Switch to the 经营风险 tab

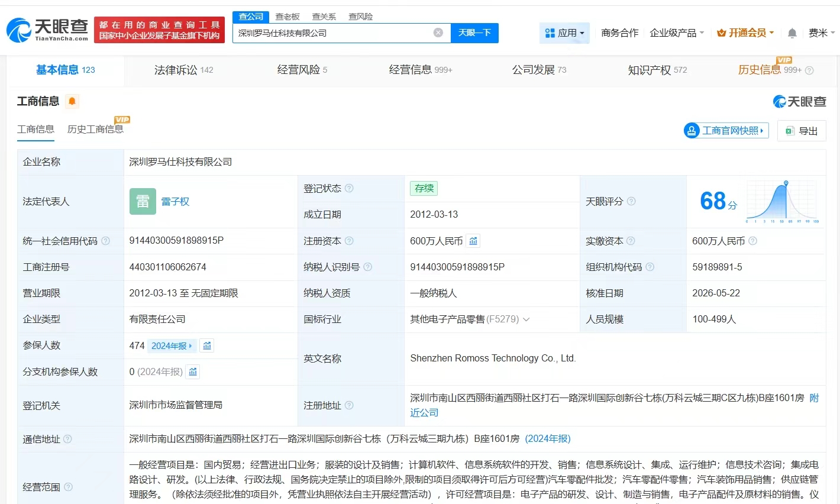(302, 70)
